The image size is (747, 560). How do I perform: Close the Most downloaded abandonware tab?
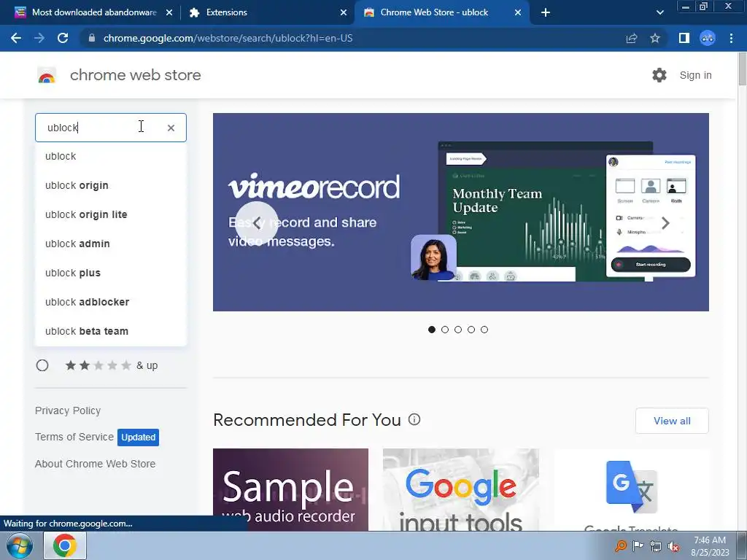click(169, 12)
